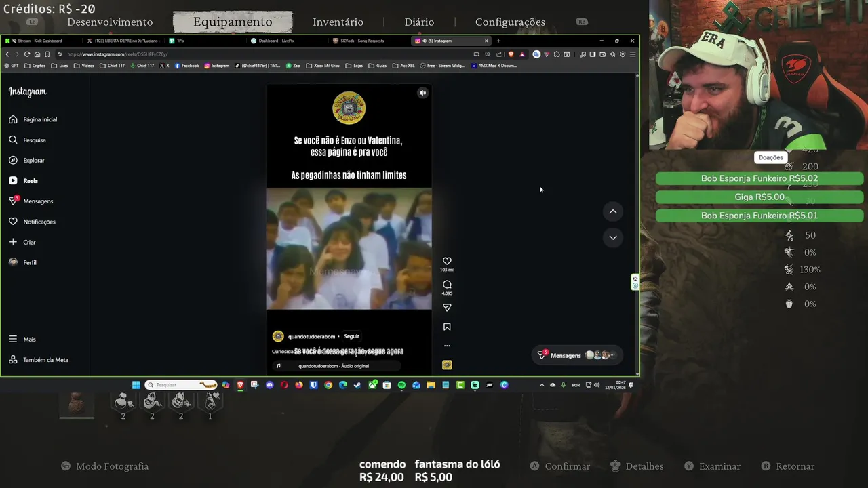Switch to SKVods - Song Requests tab
The width and height of the screenshot is (868, 488).
click(x=370, y=41)
